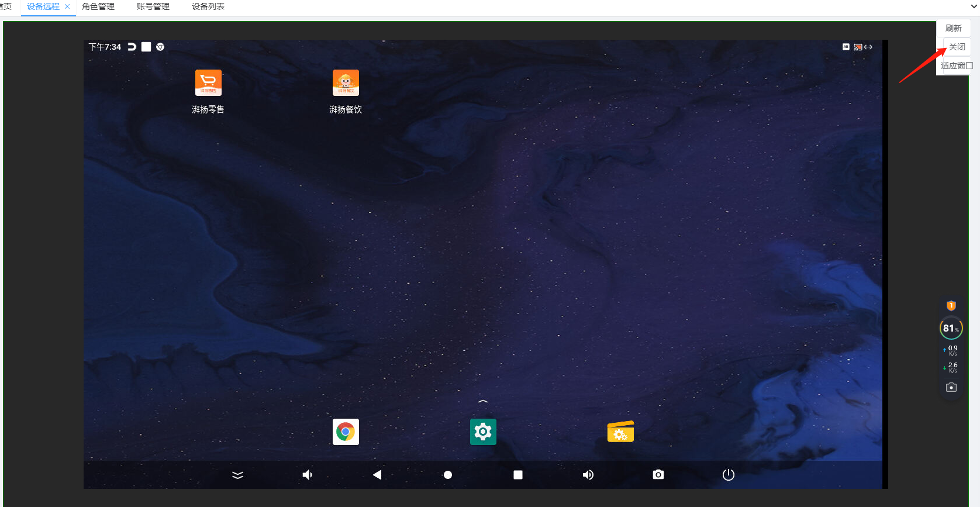Close the 设备远程 tab with its X
The height and width of the screenshot is (507, 980).
click(x=67, y=6)
